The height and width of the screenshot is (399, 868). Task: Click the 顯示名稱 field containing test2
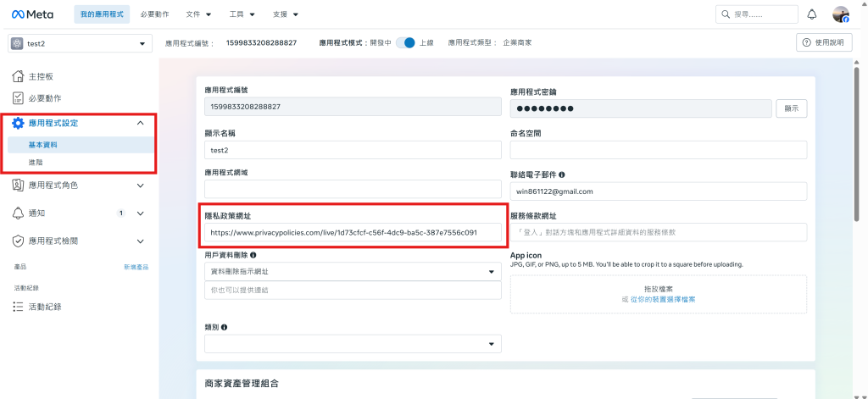353,149
